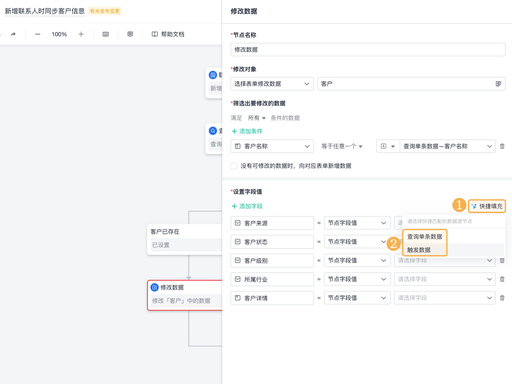Click the keyboard shortcuts icon in toolbar
512x384 pixels.
[106, 34]
